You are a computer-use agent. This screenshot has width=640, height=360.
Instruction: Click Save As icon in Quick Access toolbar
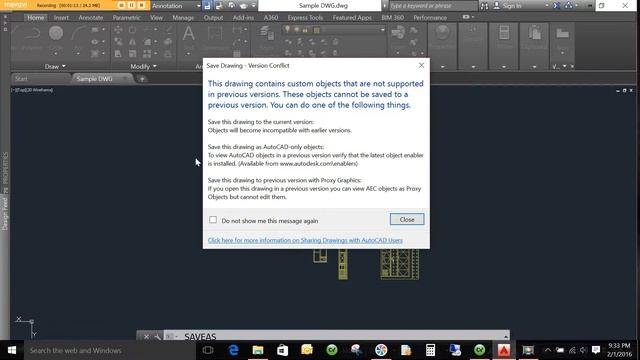click(x=220, y=6)
